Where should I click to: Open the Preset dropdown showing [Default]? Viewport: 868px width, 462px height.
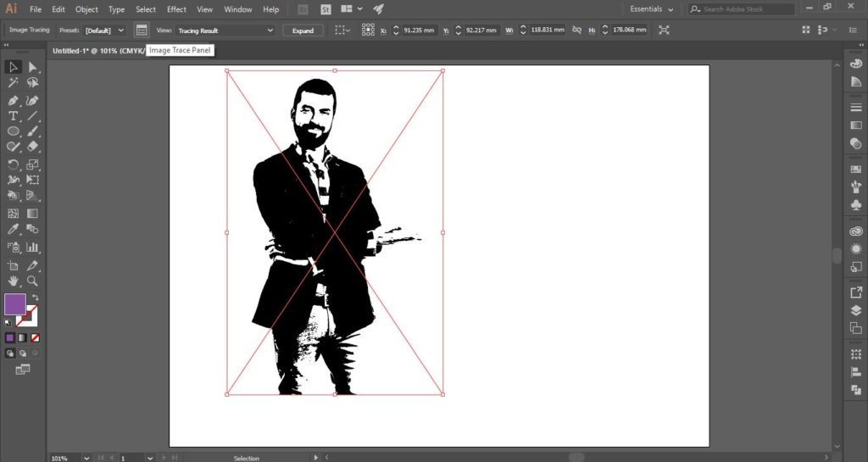point(104,31)
